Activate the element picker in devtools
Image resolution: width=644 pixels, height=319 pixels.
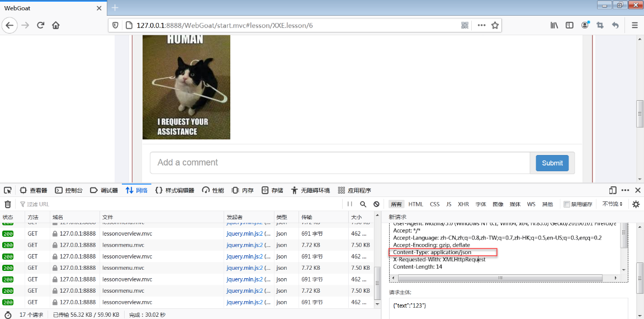[x=7, y=190]
